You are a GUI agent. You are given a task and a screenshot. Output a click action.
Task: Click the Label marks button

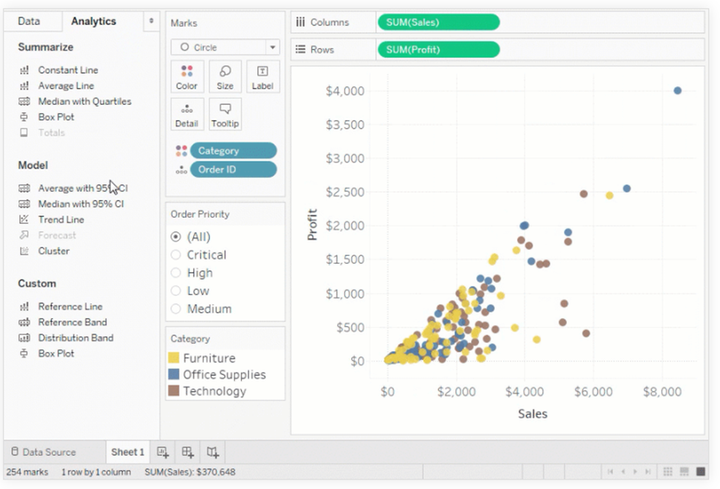[262, 77]
